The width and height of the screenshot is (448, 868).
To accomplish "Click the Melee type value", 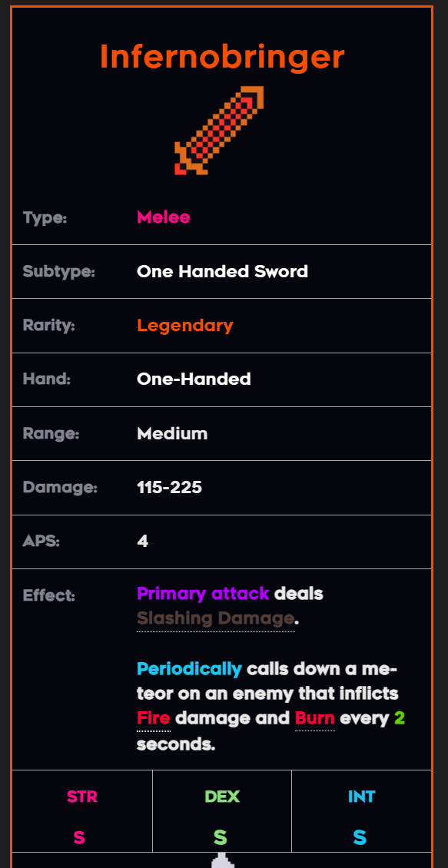I will 164,217.
